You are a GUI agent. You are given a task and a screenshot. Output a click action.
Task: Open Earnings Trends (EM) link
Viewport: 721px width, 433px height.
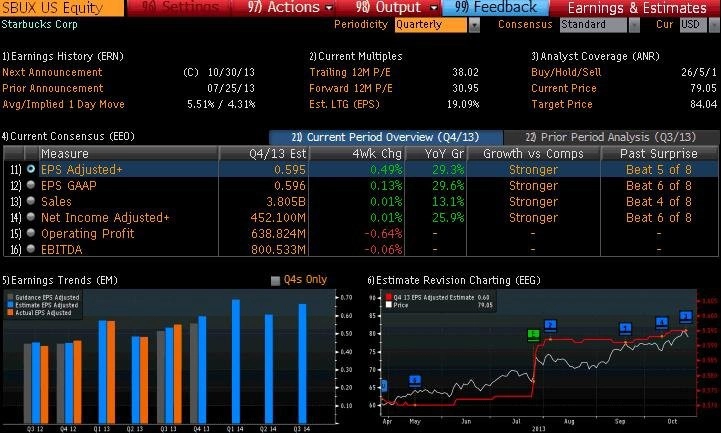tap(60, 280)
